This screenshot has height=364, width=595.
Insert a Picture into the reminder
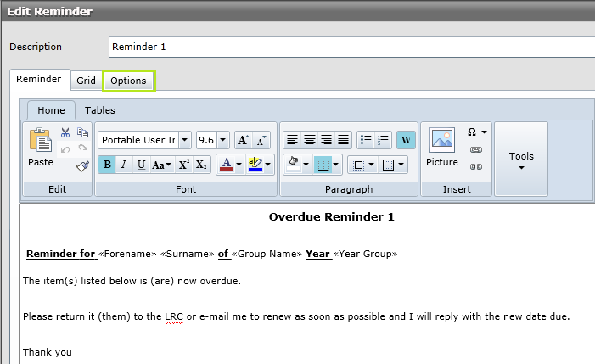tap(441, 148)
